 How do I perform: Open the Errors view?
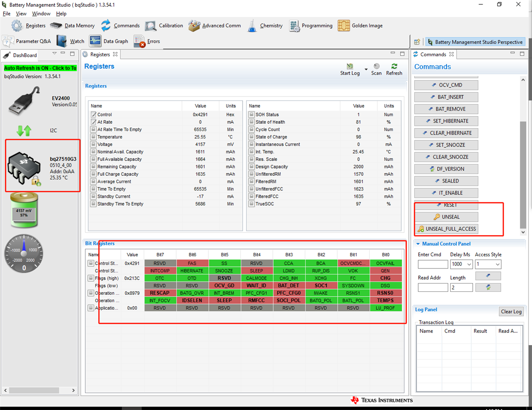(x=147, y=41)
